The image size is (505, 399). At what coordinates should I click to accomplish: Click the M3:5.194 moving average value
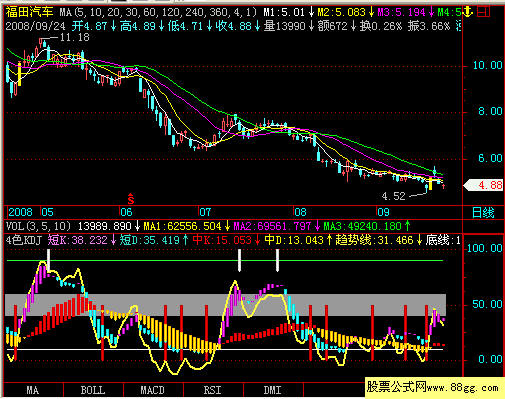coord(401,13)
